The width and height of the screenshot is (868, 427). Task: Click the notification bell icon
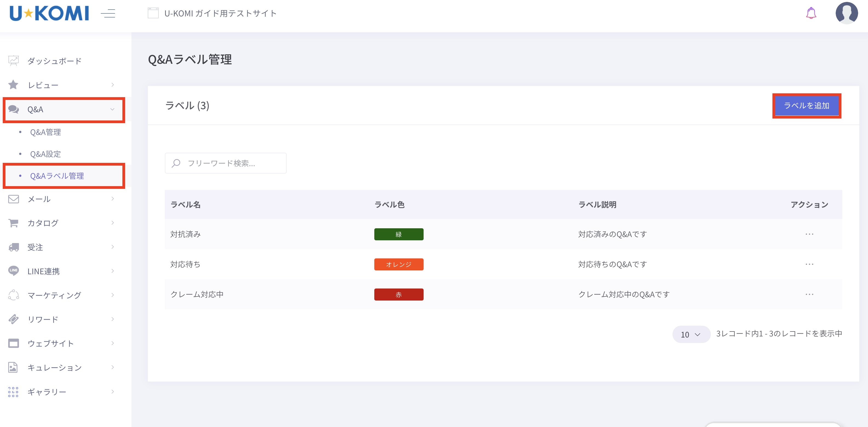click(x=811, y=13)
